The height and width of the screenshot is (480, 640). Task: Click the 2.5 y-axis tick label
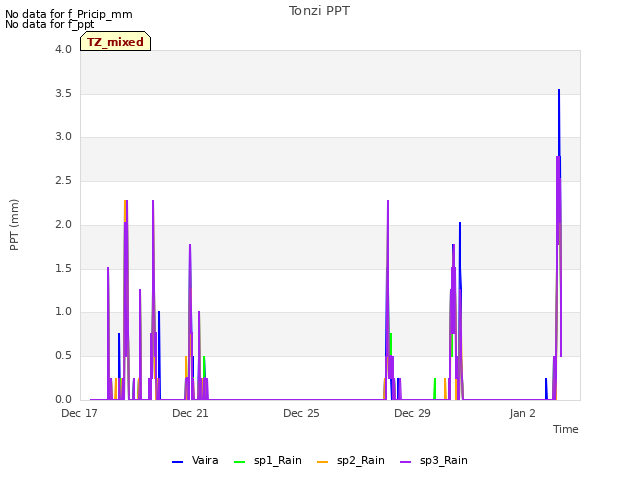click(63, 181)
